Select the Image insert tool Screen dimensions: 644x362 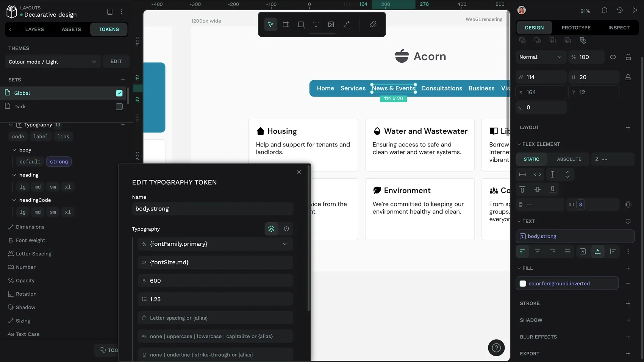point(331,24)
